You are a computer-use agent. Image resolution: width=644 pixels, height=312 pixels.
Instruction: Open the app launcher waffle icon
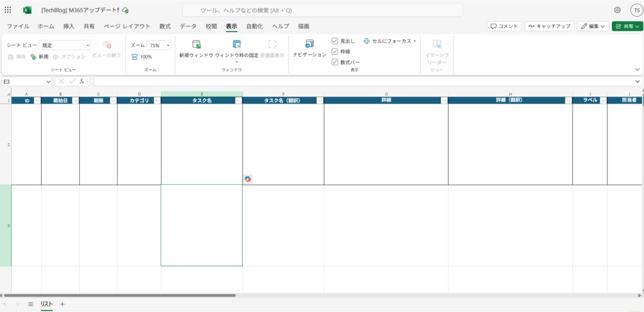pos(9,10)
